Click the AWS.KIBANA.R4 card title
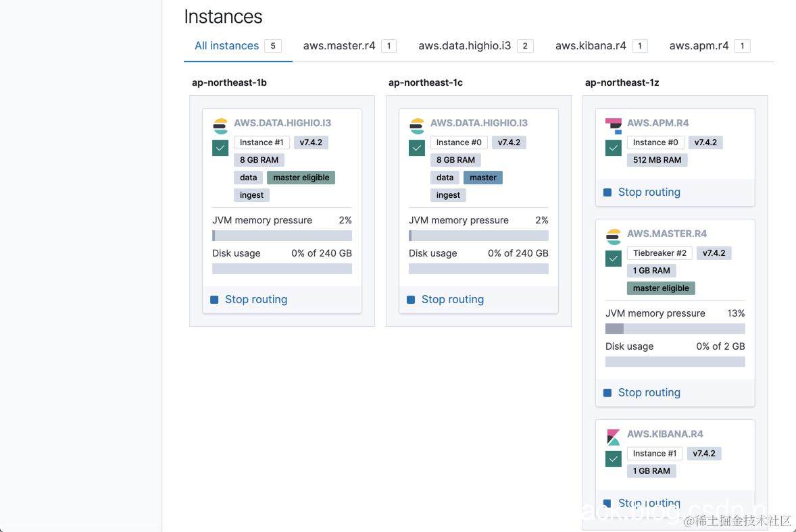This screenshot has width=796, height=532. [x=664, y=433]
